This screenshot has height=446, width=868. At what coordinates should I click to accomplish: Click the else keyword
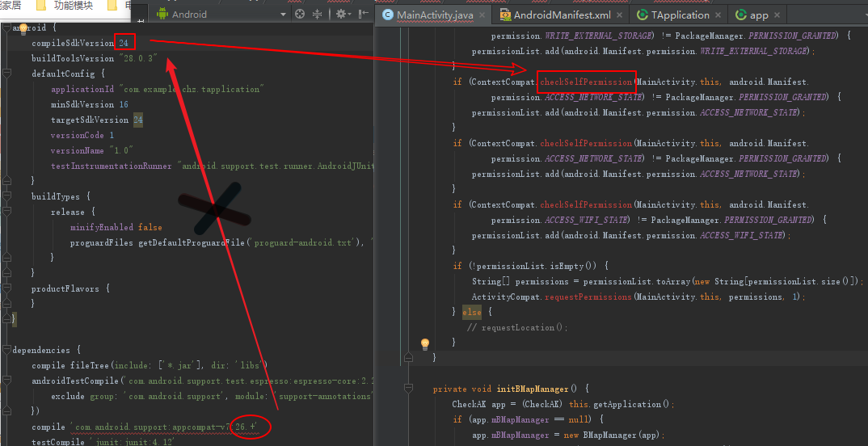point(472,313)
